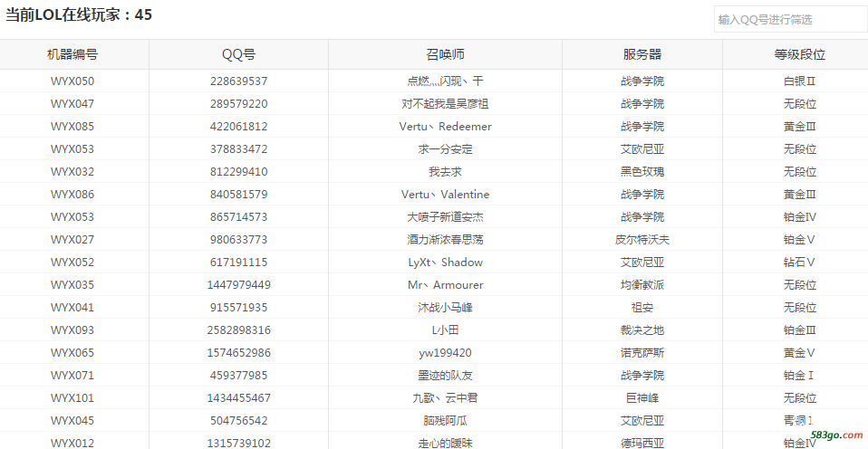Select machine number WYX041
868x449 pixels.
(x=72, y=308)
